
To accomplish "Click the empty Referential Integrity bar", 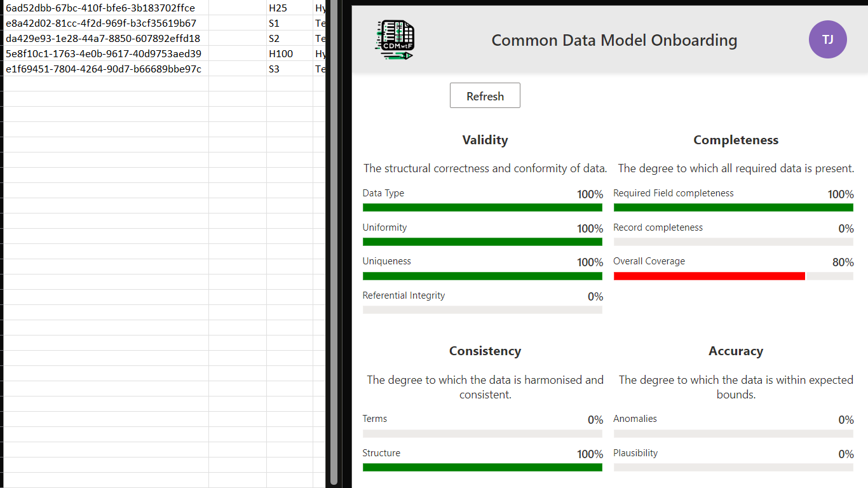I will pos(482,309).
